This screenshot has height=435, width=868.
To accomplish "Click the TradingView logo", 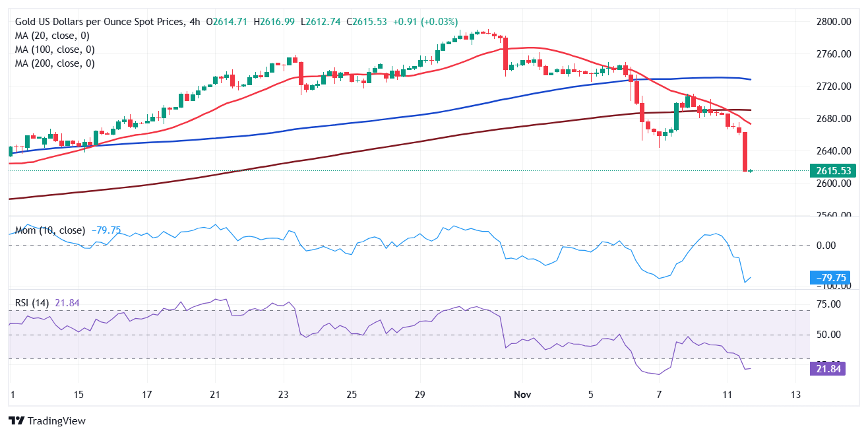I will point(46,420).
